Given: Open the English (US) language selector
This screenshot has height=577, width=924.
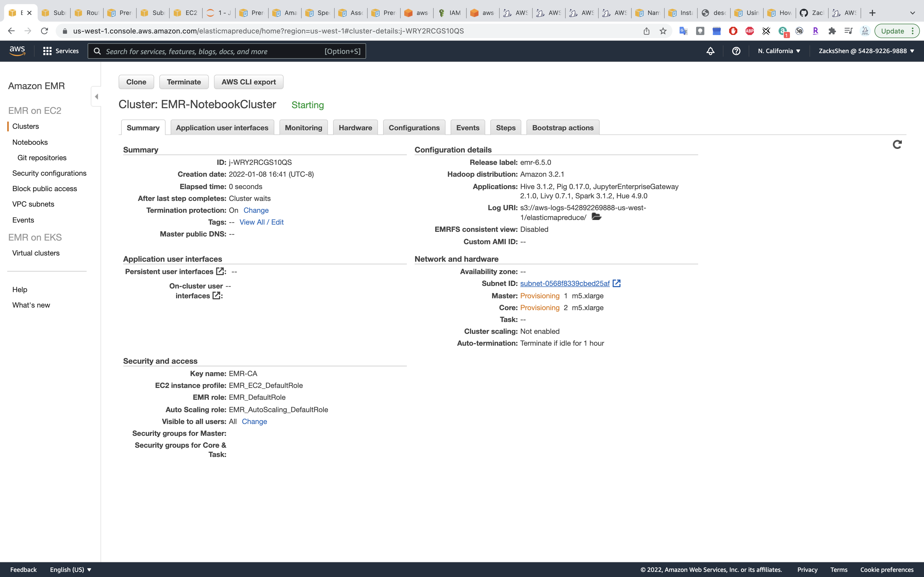Looking at the screenshot, I should pos(71,569).
